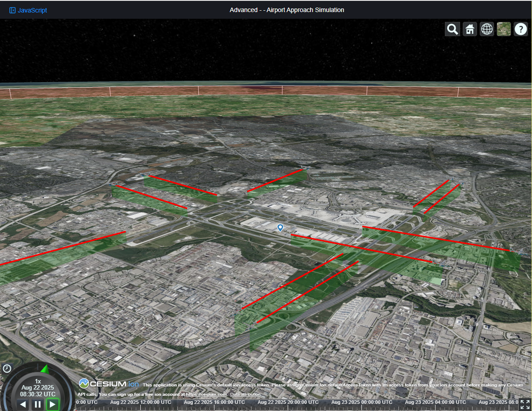Open the https://cesium.com link

click(206, 394)
